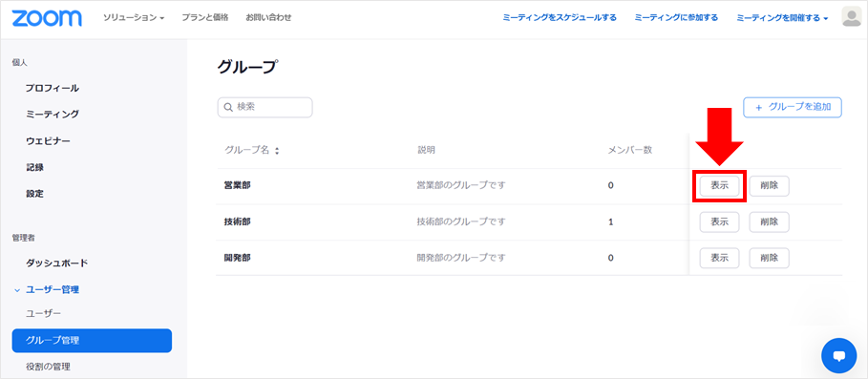
Task: Open the chat help bubble
Action: 838,355
